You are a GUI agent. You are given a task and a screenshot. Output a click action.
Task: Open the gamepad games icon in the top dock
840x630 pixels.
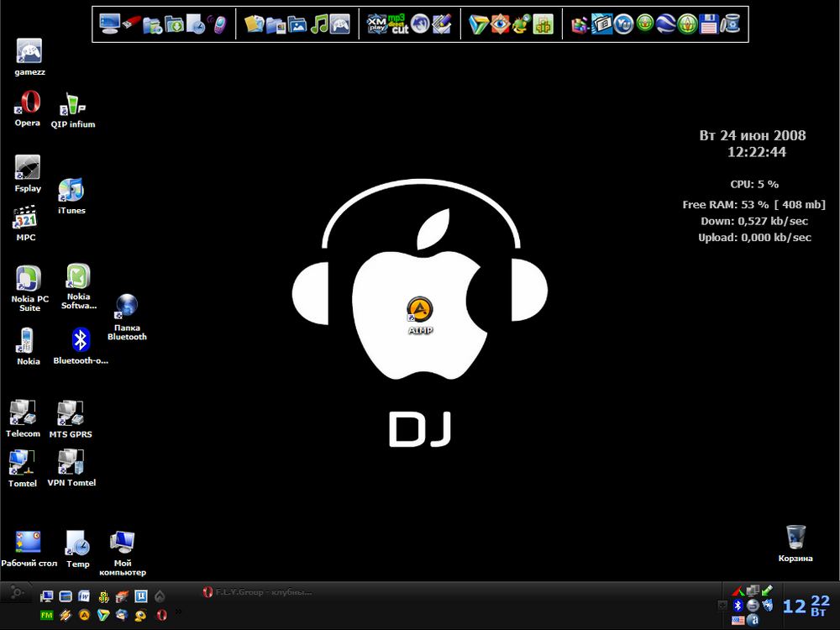click(340, 24)
